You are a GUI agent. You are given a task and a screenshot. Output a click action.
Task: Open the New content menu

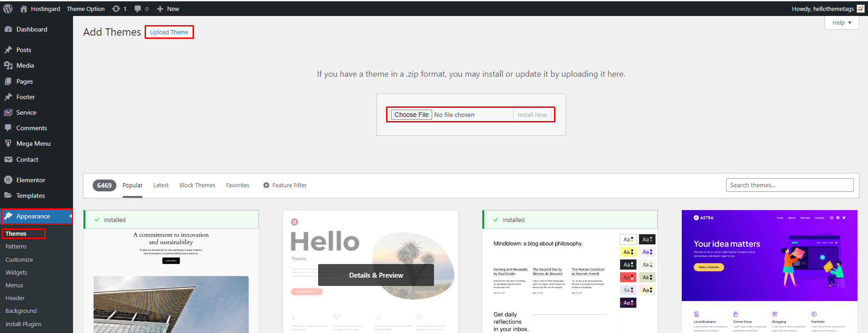point(168,9)
